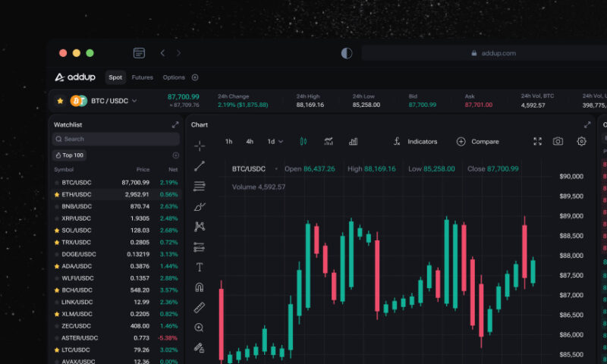Toggle the browser dark/light theme icon
This screenshot has height=364, width=607.
click(x=347, y=53)
